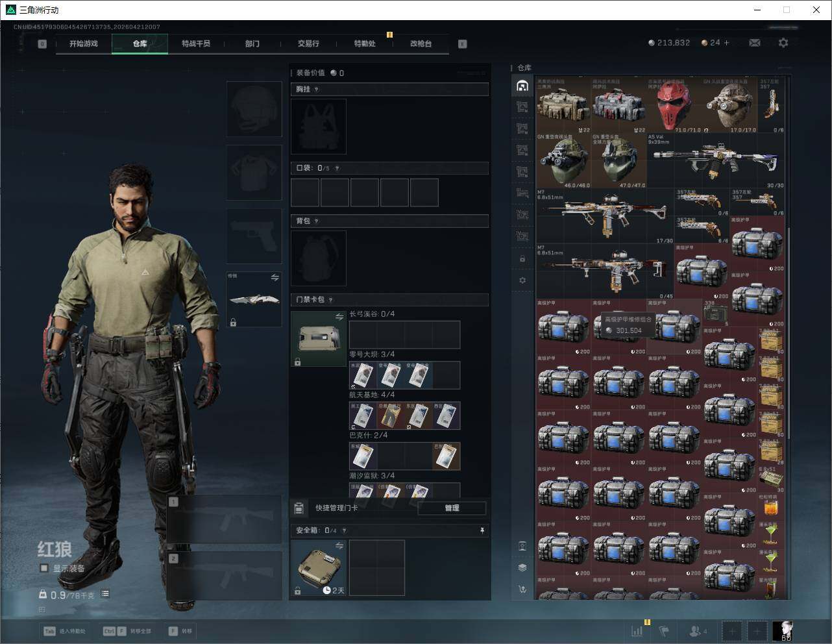Switch to the 特战干员 tab

tap(196, 43)
